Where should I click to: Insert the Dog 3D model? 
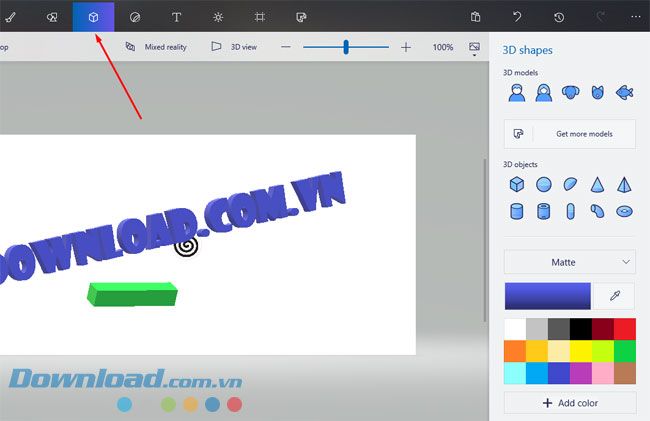point(570,92)
